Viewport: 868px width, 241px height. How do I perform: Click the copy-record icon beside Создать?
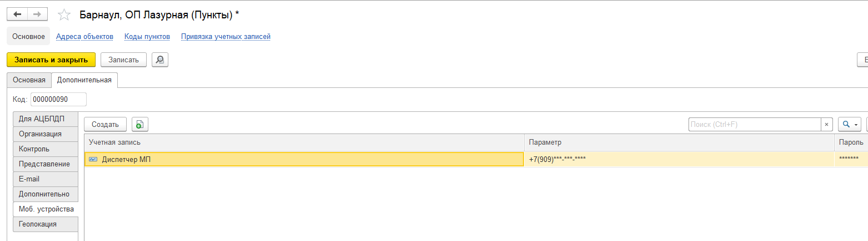tap(140, 125)
